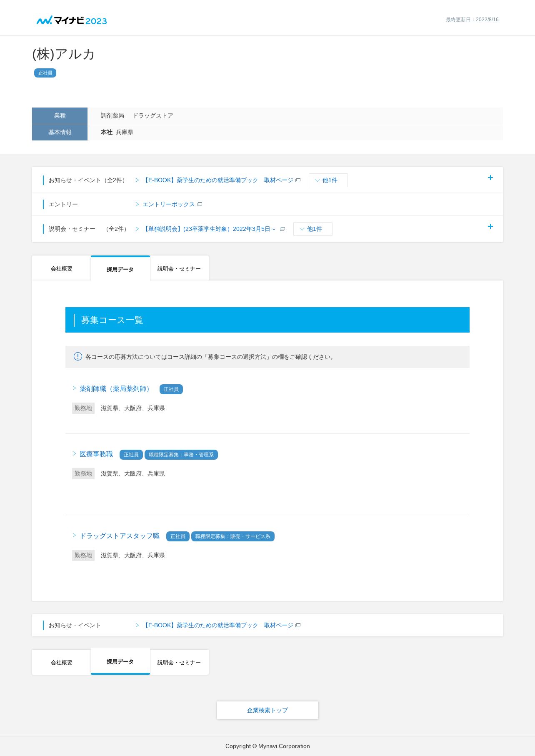Click 職種限定募集：販売・サービス系 badge
This screenshot has width=535, height=756.
(x=233, y=536)
